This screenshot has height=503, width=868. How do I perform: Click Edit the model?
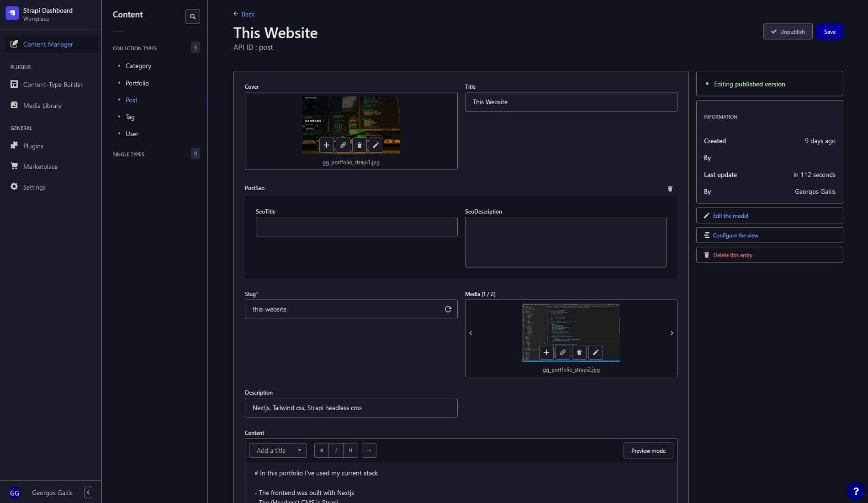[769, 215]
